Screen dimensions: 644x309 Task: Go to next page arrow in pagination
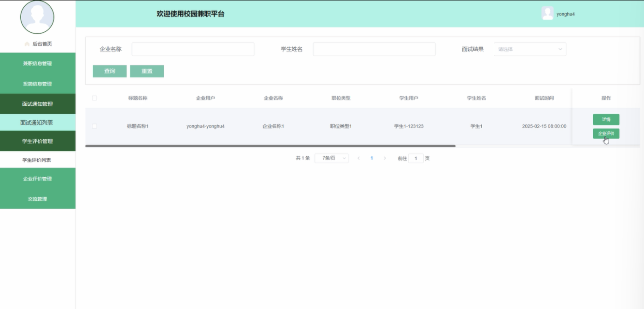click(x=385, y=158)
